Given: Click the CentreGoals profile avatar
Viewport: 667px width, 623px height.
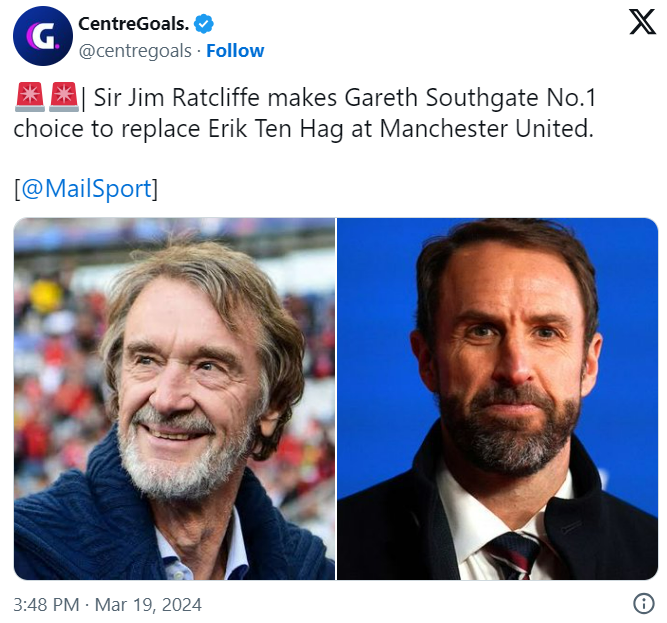Looking at the screenshot, I should 42,36.
